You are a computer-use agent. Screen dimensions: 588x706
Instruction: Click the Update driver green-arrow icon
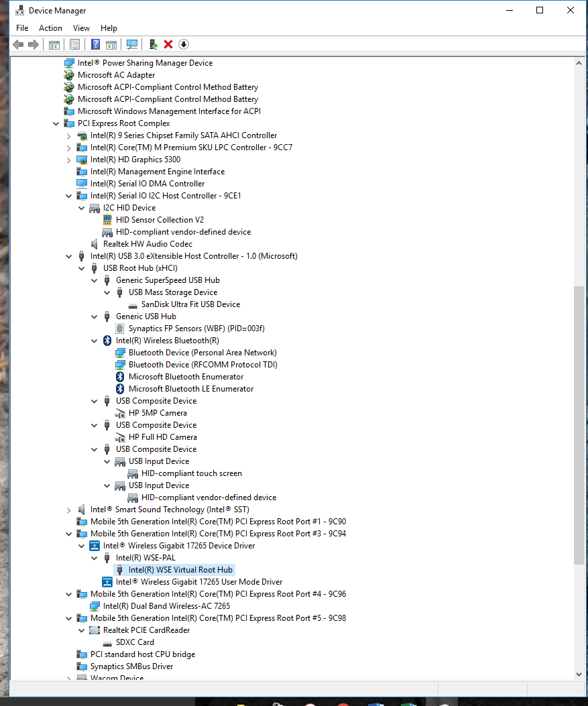pos(154,44)
